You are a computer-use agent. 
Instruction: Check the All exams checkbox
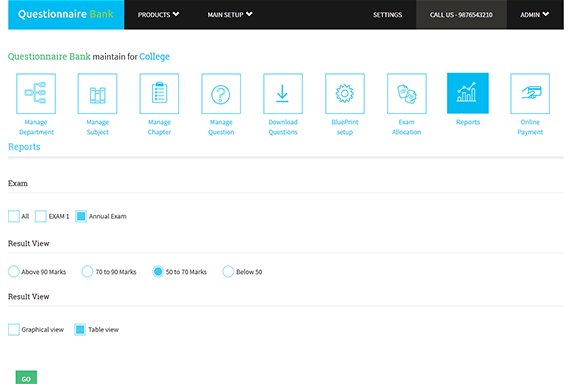14,216
